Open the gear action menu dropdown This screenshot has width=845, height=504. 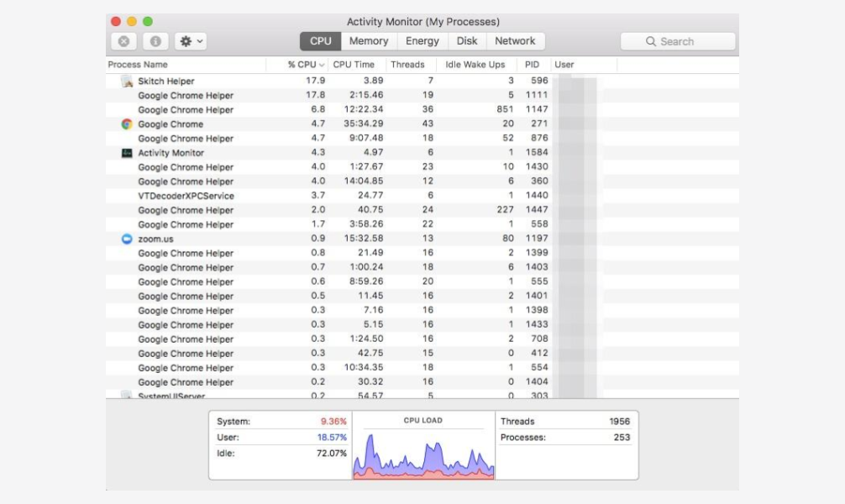tap(191, 41)
